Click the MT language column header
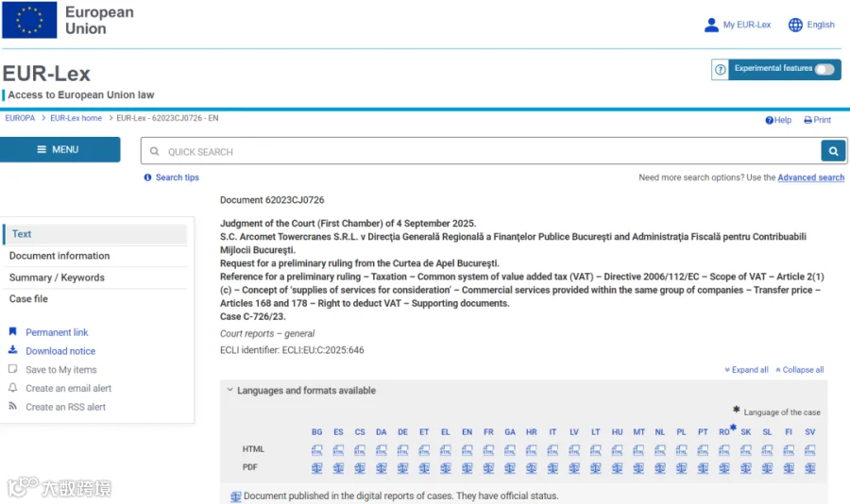The image size is (850, 504). pyautogui.click(x=638, y=432)
